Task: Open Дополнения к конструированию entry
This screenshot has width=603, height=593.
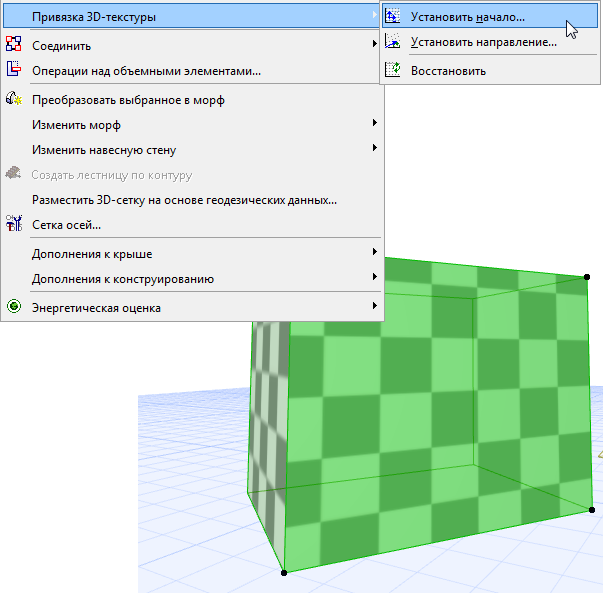Action: [191, 279]
